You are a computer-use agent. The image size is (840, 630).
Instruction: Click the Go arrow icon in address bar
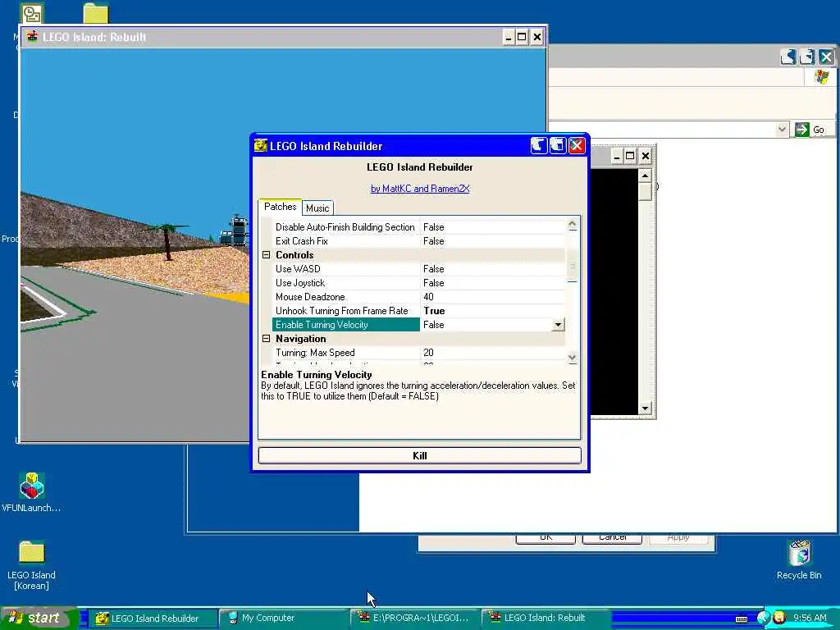coord(802,129)
